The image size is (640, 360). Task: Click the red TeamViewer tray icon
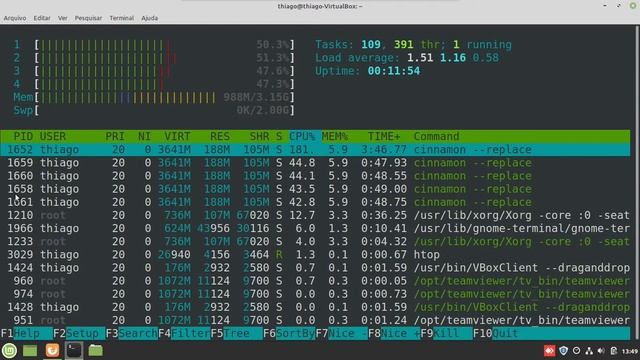coord(549,351)
